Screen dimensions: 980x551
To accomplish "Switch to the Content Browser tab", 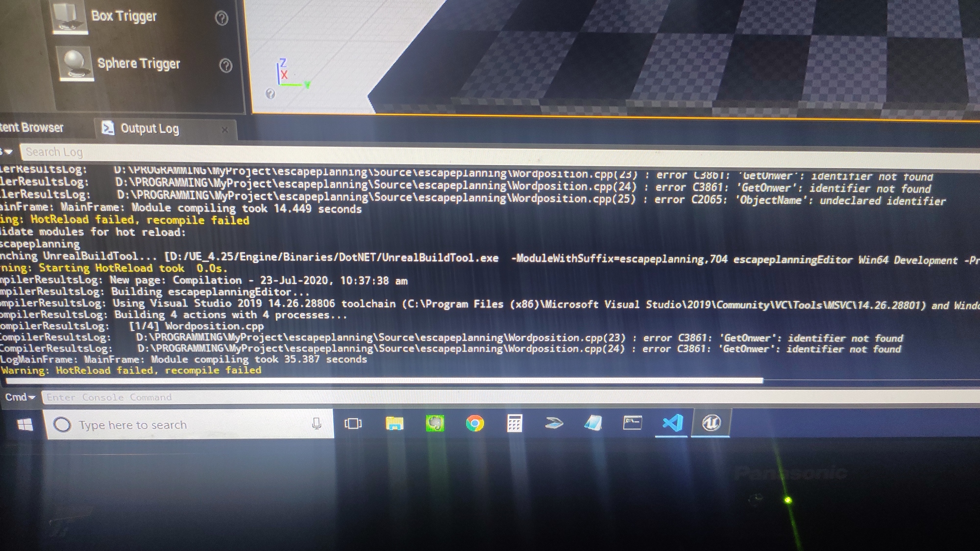I will pos(31,128).
